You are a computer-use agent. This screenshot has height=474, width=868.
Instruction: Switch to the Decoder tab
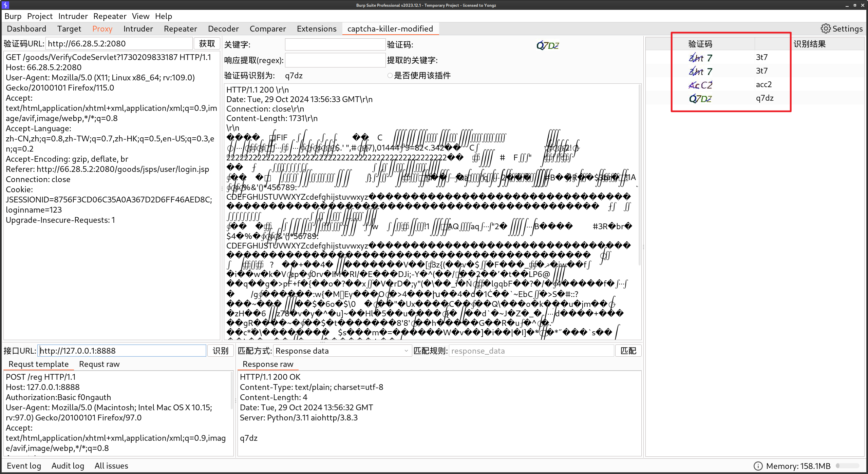pos(223,29)
